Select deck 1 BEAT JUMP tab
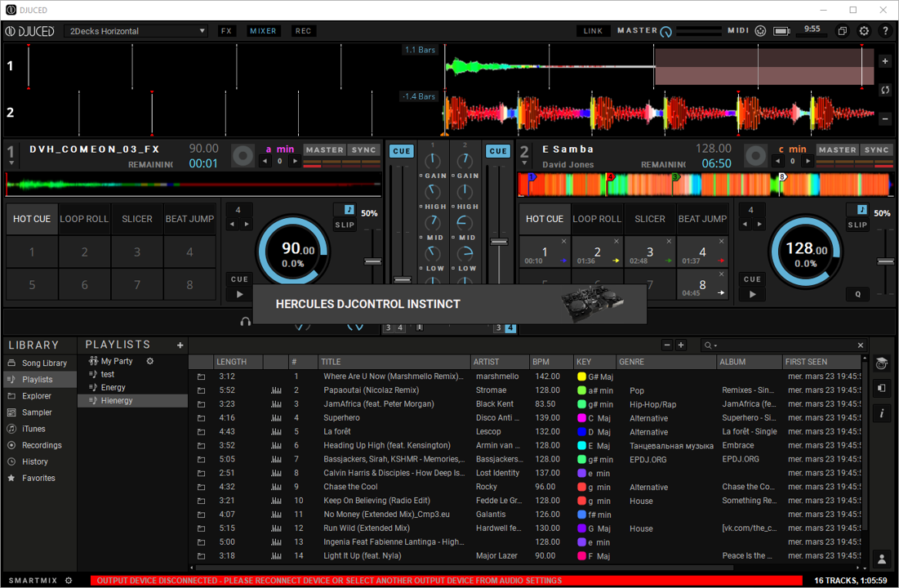899x588 pixels. pos(189,219)
